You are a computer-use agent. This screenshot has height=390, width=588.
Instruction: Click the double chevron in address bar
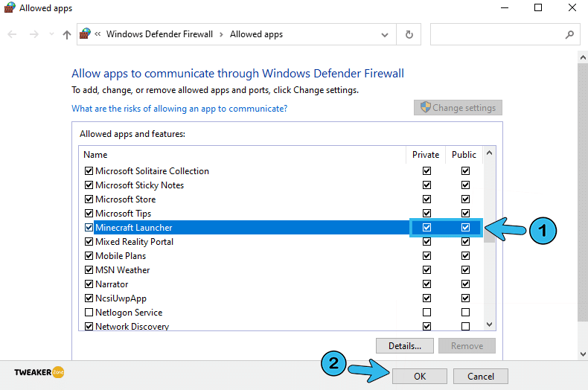[98, 34]
